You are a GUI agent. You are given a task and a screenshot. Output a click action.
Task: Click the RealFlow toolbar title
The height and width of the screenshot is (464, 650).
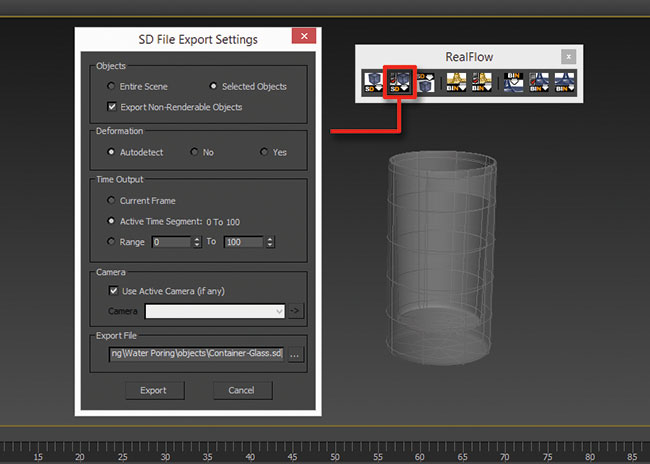(469, 57)
